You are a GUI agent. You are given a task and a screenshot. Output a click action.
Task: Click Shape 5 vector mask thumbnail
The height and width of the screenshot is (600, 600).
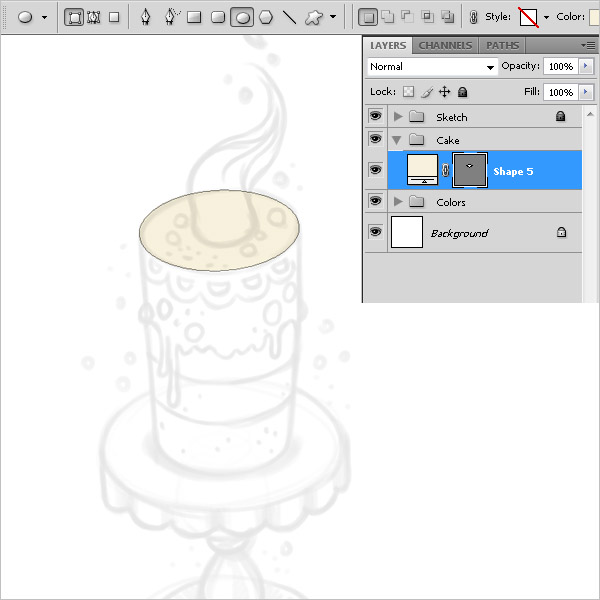pyautogui.click(x=470, y=170)
